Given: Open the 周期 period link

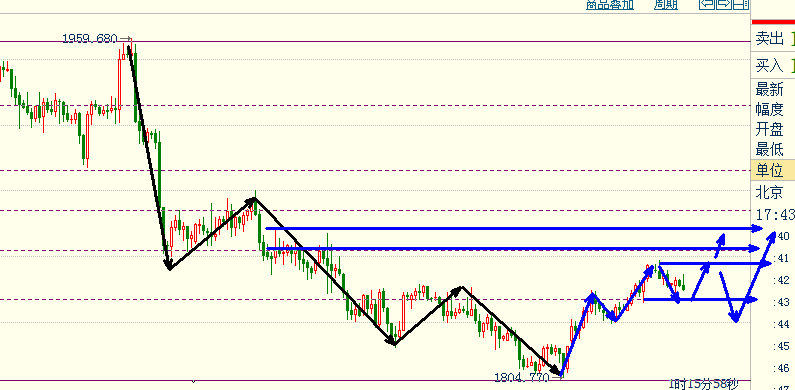Looking at the screenshot, I should pyautogui.click(x=666, y=5).
